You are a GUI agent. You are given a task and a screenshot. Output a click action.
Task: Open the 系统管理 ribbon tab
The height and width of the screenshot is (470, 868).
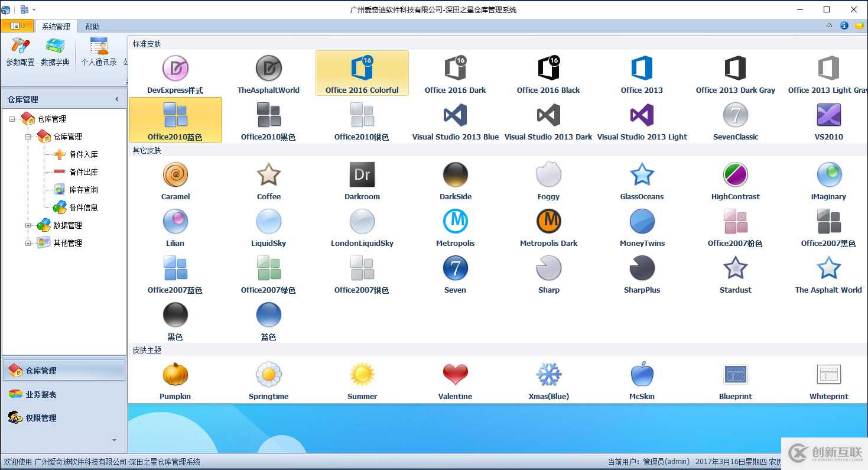coord(56,27)
